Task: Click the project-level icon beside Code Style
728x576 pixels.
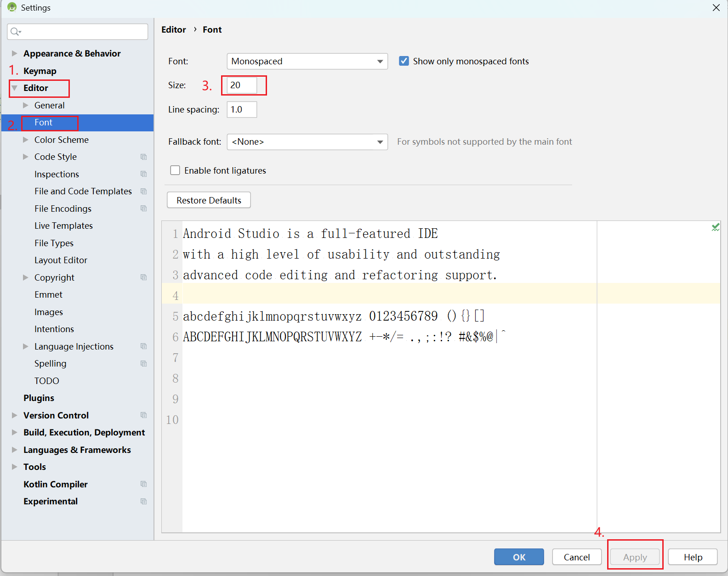Action: click(x=144, y=157)
